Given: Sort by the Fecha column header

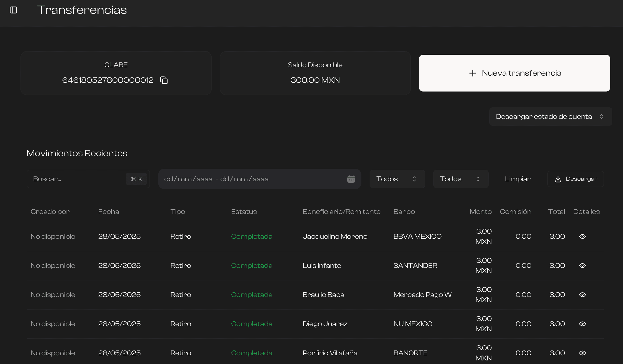Looking at the screenshot, I should point(109,211).
